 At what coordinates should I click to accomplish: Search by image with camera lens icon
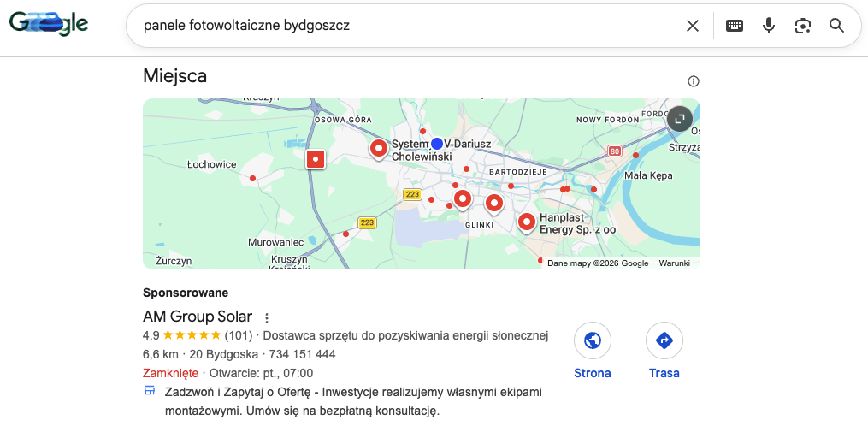click(x=803, y=26)
